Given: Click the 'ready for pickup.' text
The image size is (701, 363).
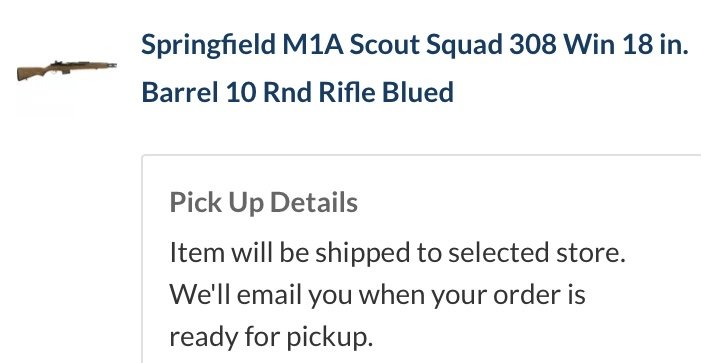Looking at the screenshot, I should click(271, 337).
